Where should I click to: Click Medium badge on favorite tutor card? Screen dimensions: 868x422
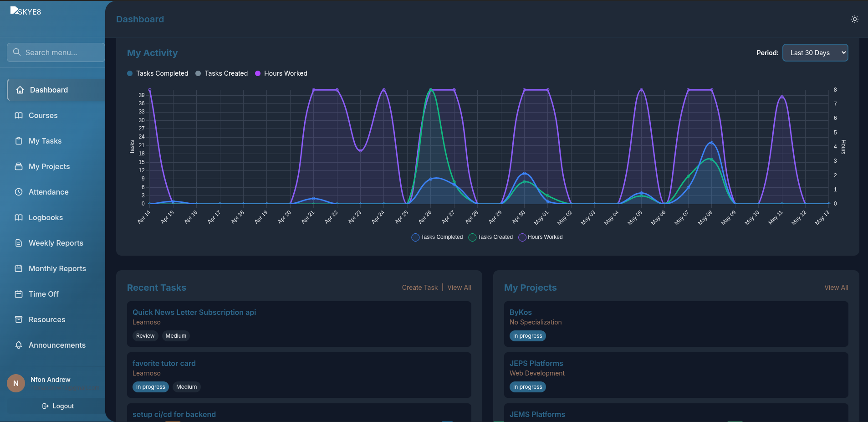pyautogui.click(x=187, y=387)
